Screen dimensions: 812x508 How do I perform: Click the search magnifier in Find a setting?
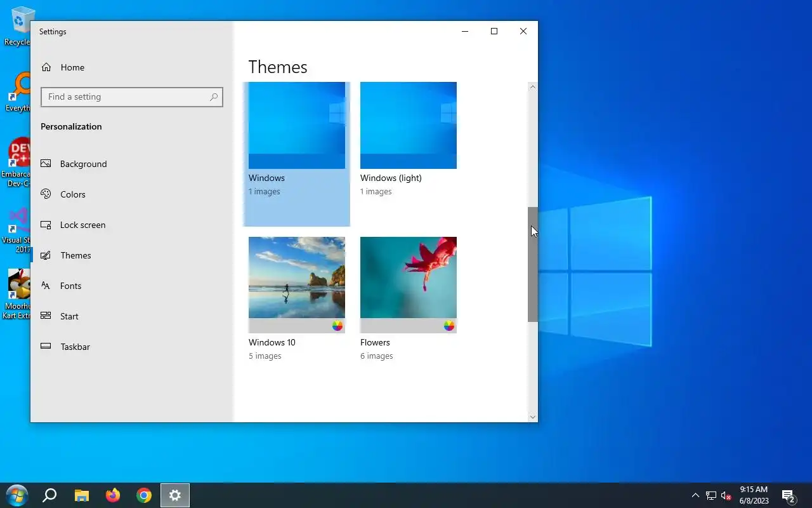coord(214,97)
